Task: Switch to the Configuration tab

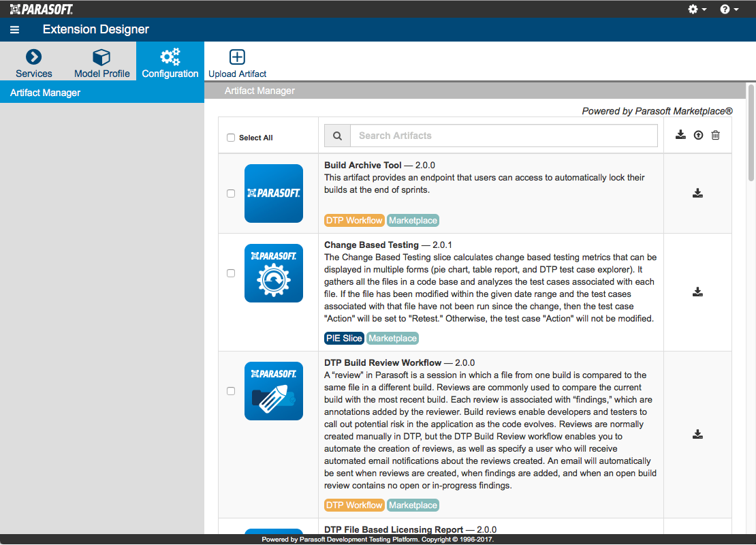Action: [x=170, y=63]
